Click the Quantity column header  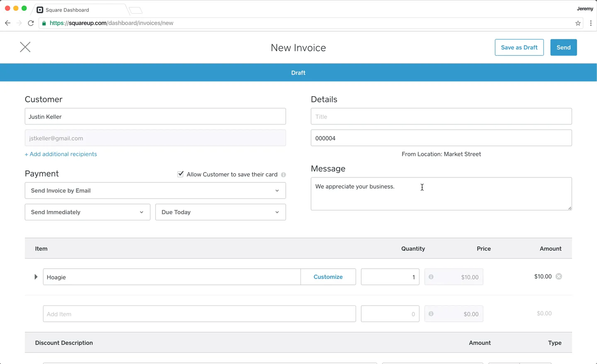413,249
